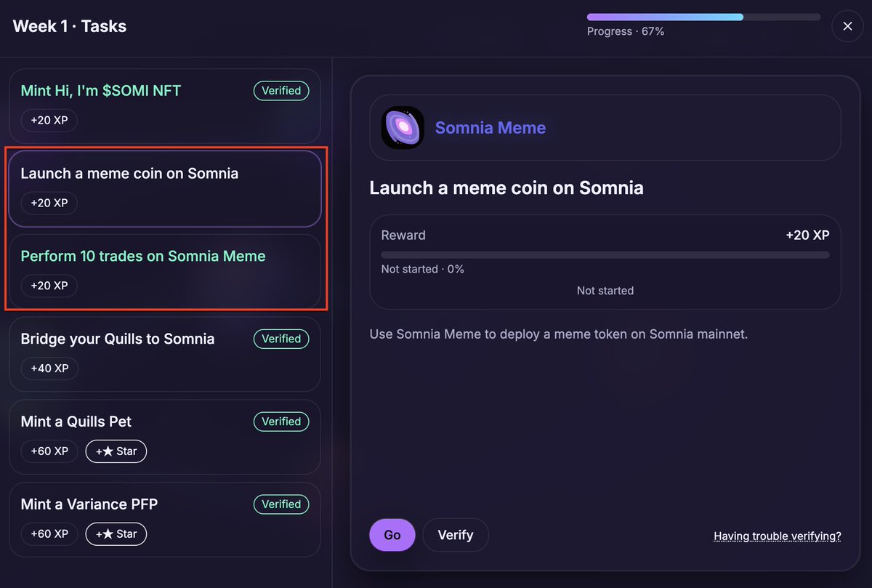Image resolution: width=872 pixels, height=588 pixels.
Task: Select the 'Mint a Quills Pet' task
Action: pyautogui.click(x=165, y=437)
